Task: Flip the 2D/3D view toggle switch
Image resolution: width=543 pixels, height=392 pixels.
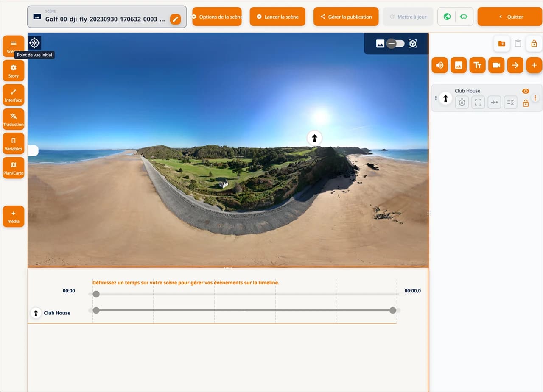Action: [x=396, y=43]
